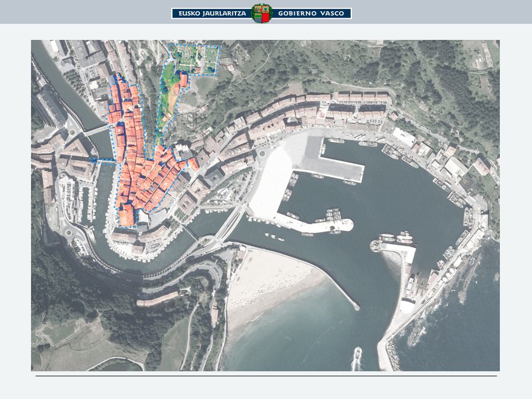Click the "Gobierno Vasco" header text
Viewport: 532px width, 399px height.
(x=311, y=13)
